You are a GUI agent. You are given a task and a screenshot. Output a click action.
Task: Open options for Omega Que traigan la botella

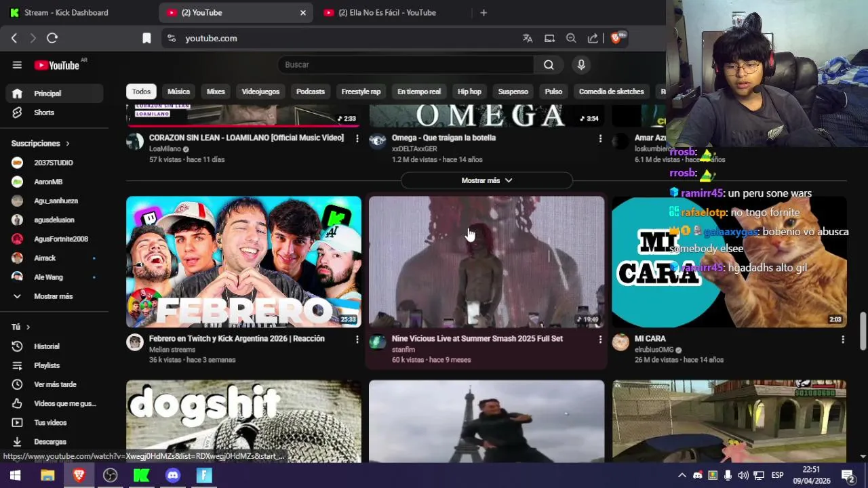[599, 138]
